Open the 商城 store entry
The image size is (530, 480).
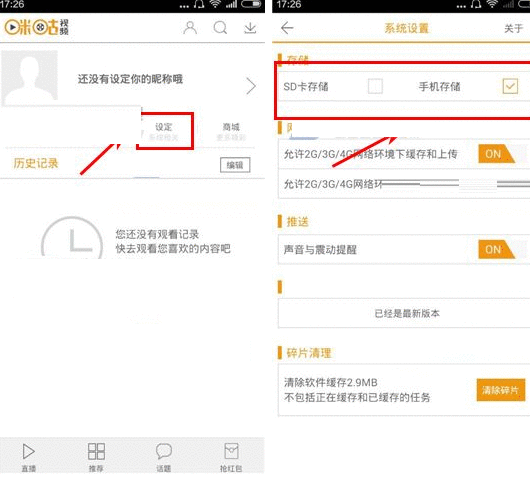pyautogui.click(x=231, y=131)
